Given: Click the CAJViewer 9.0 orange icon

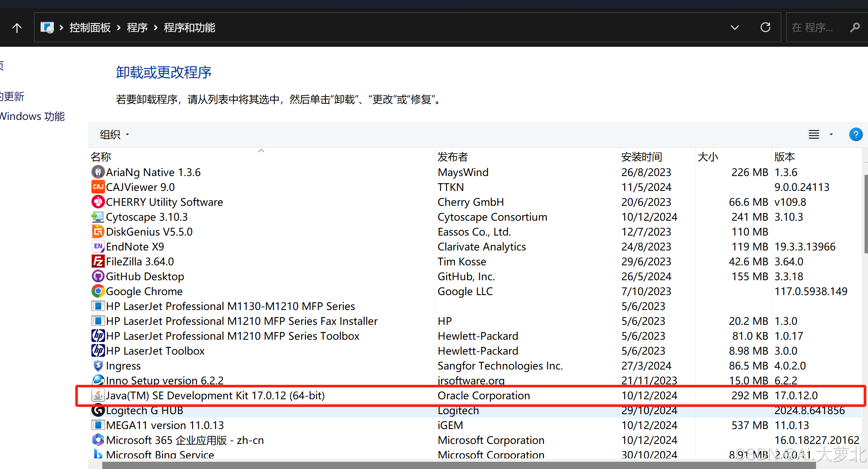Looking at the screenshot, I should tap(98, 187).
